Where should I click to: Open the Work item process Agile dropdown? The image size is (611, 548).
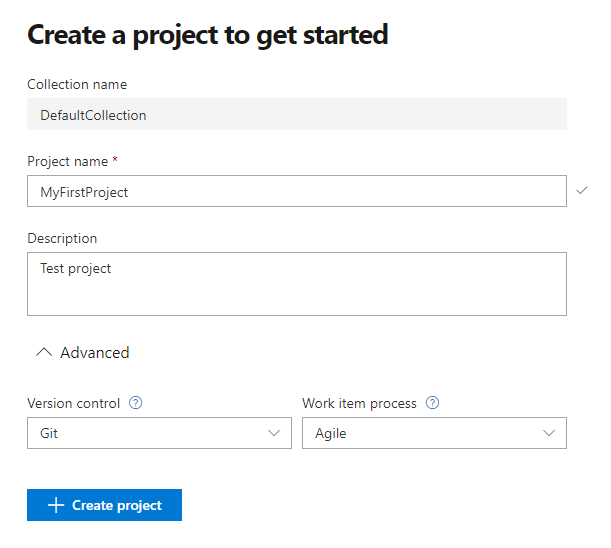pos(434,433)
